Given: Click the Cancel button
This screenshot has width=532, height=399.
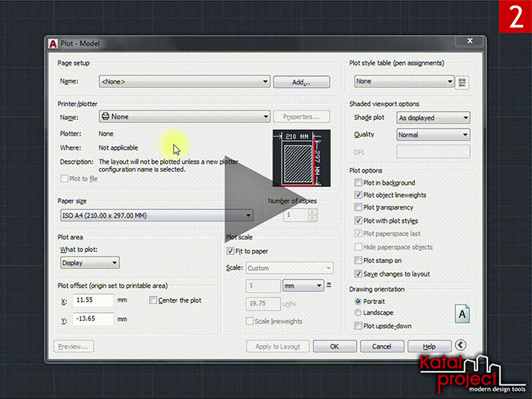Looking at the screenshot, I should (382, 346).
